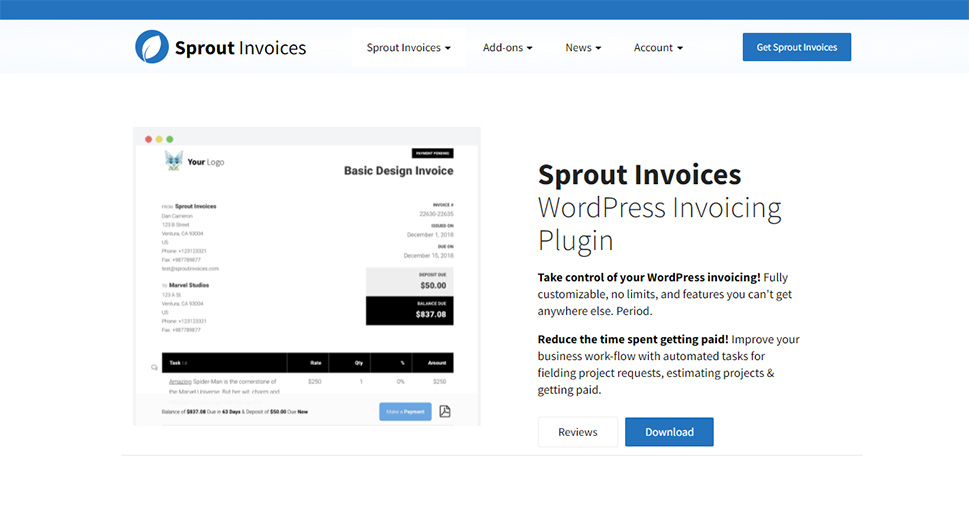Image resolution: width=969 pixels, height=518 pixels.
Task: Click the PDF icon in invoice preview
Action: (445, 411)
